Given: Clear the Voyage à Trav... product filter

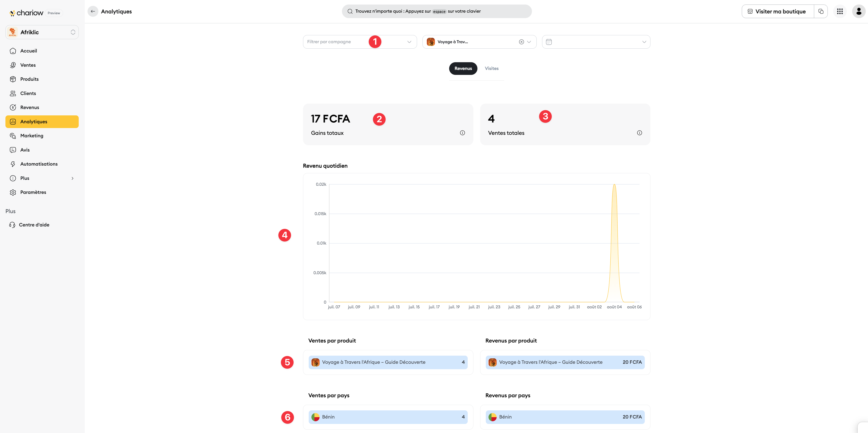Looking at the screenshot, I should (521, 42).
